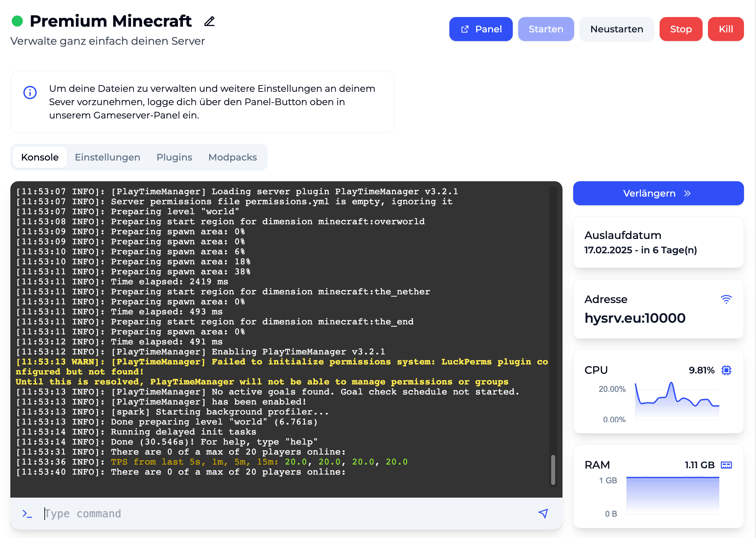Click the console scrollbar thumb
Screen dimensions: 756x538
553,470
